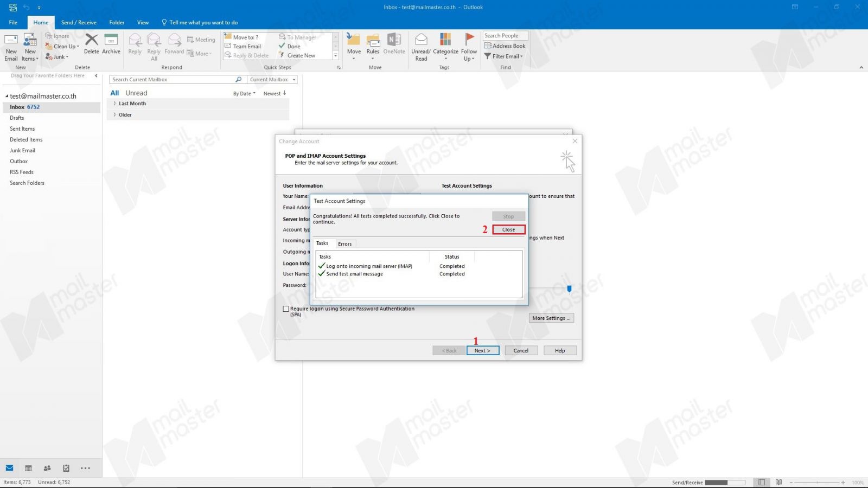Click the New Email icon

coord(11,41)
